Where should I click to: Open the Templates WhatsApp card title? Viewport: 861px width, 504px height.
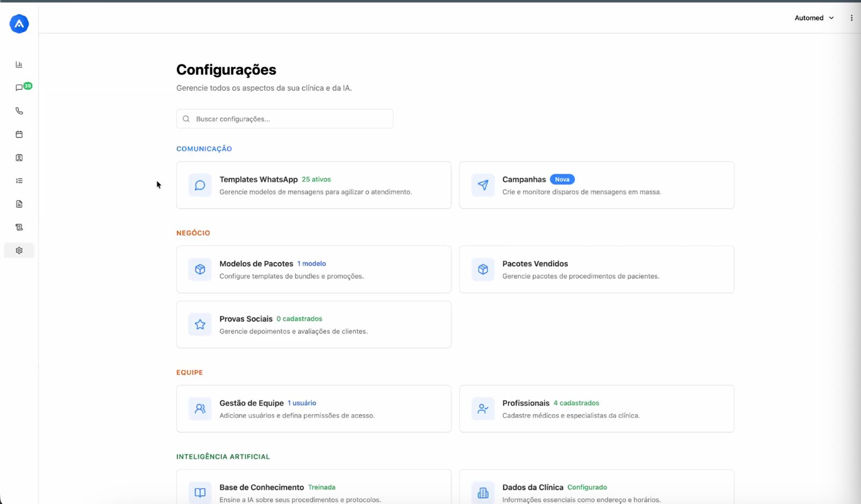258,180
